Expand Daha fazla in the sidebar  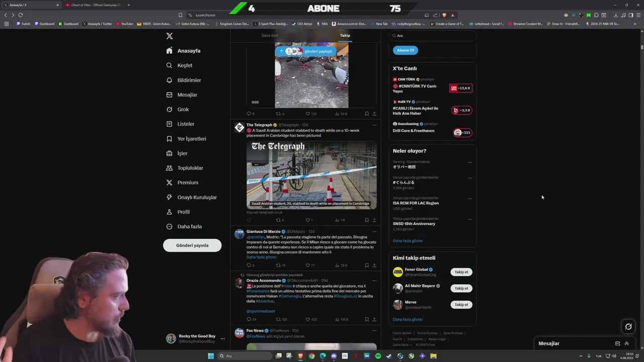pyautogui.click(x=184, y=226)
